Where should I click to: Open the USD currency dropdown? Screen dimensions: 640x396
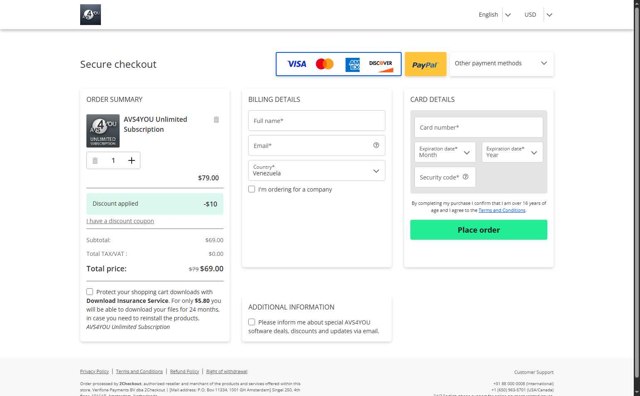(x=538, y=15)
